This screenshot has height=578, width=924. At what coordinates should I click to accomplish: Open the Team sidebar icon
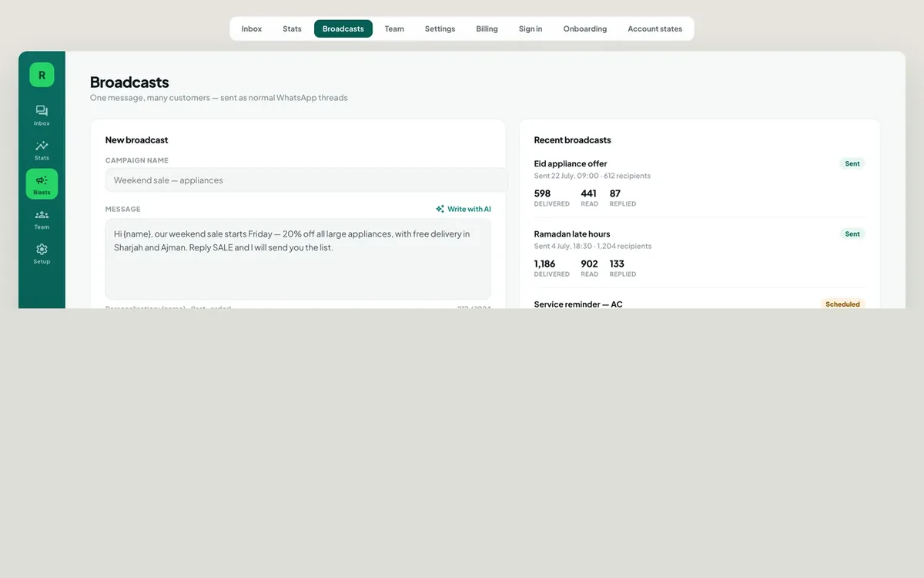point(42,215)
